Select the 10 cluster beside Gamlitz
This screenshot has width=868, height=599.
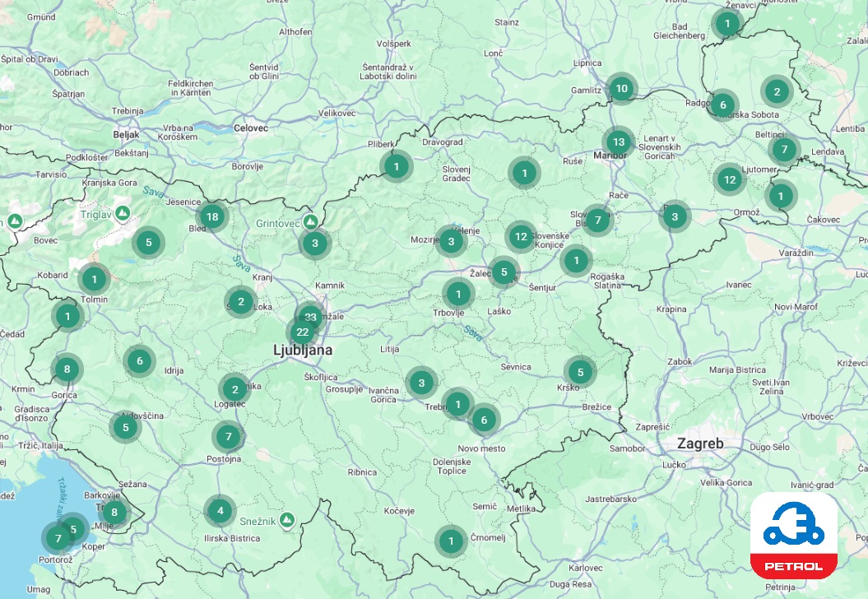[x=622, y=89]
